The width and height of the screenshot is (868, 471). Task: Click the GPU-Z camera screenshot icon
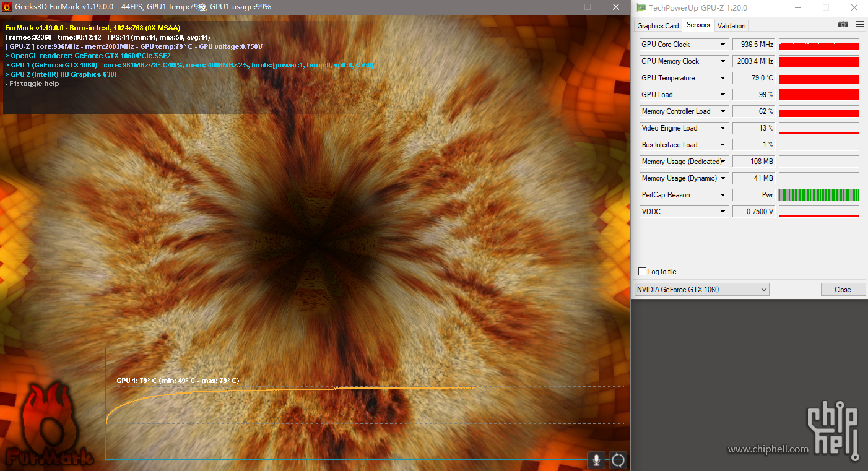click(843, 24)
